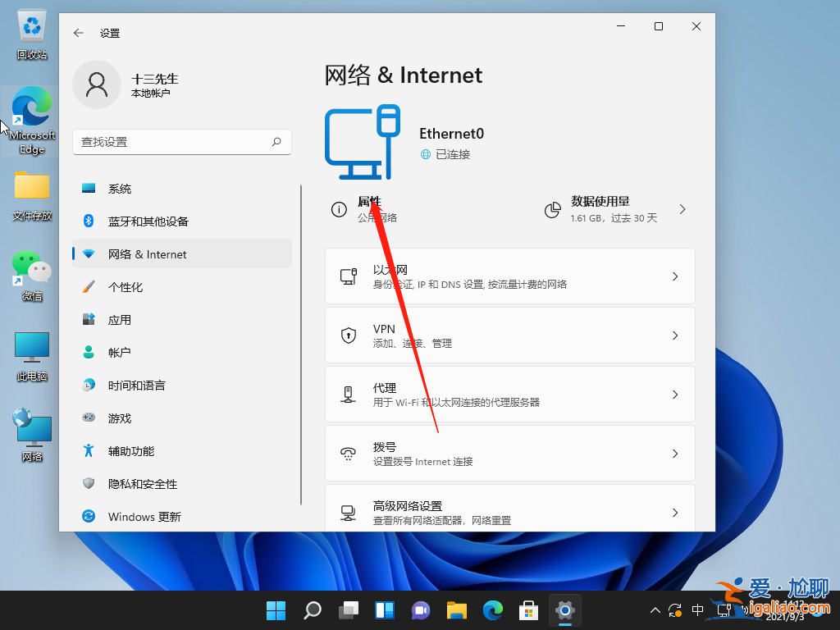Viewport: 840px width, 630px height.
Task: Launch Microsoft Teams Chat from the taskbar
Action: 421,610
